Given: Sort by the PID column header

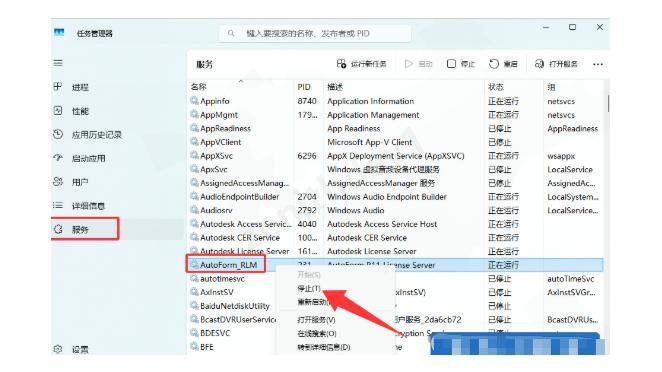Looking at the screenshot, I should click(304, 87).
